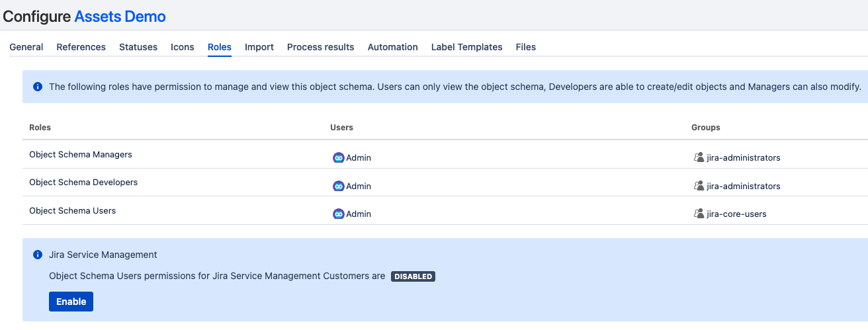
Task: Click the Object Schema Managers role row
Action: pyautogui.click(x=81, y=155)
